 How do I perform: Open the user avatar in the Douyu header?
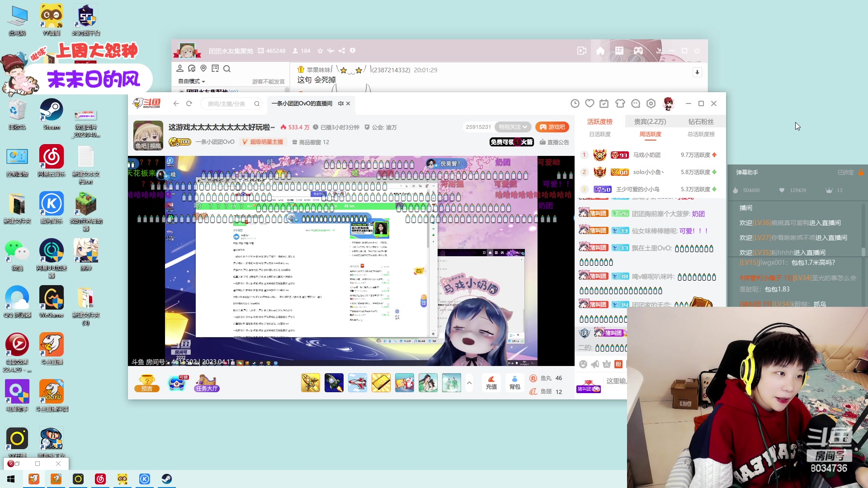tap(668, 103)
